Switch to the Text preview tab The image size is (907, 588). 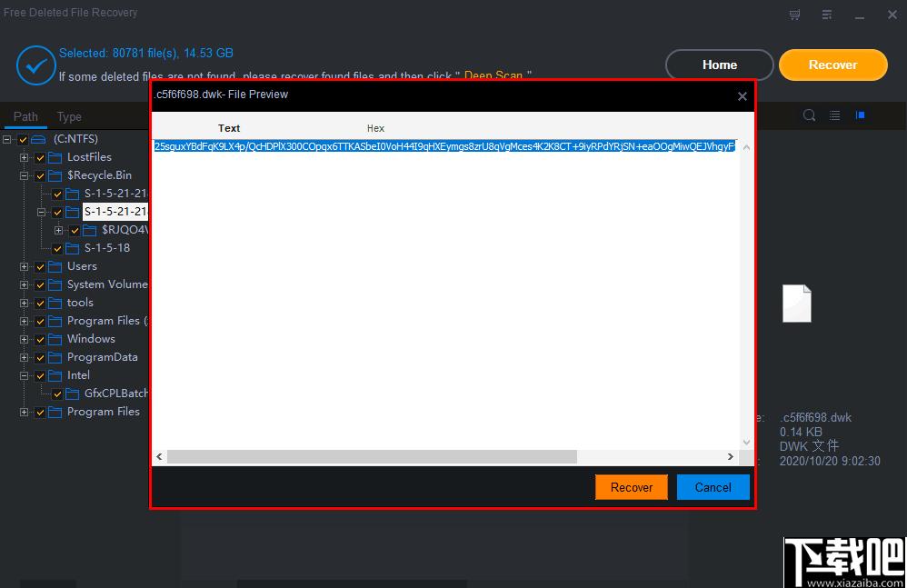[x=229, y=128]
